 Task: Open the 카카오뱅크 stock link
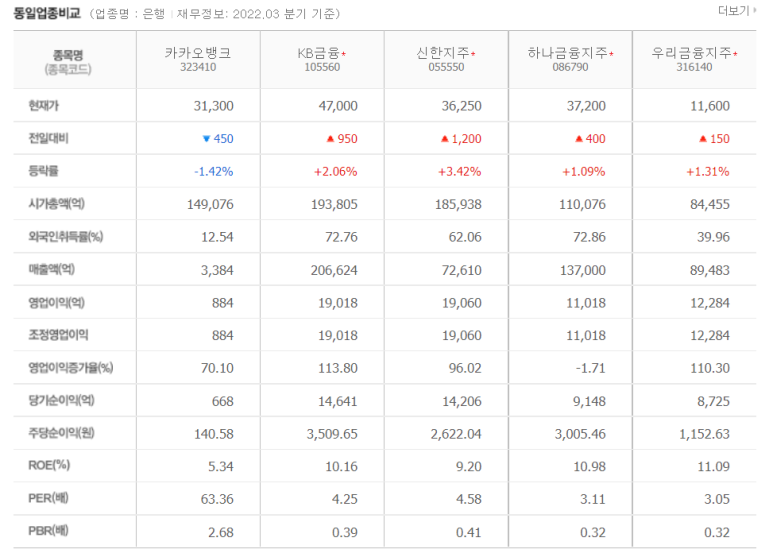[x=198, y=53]
